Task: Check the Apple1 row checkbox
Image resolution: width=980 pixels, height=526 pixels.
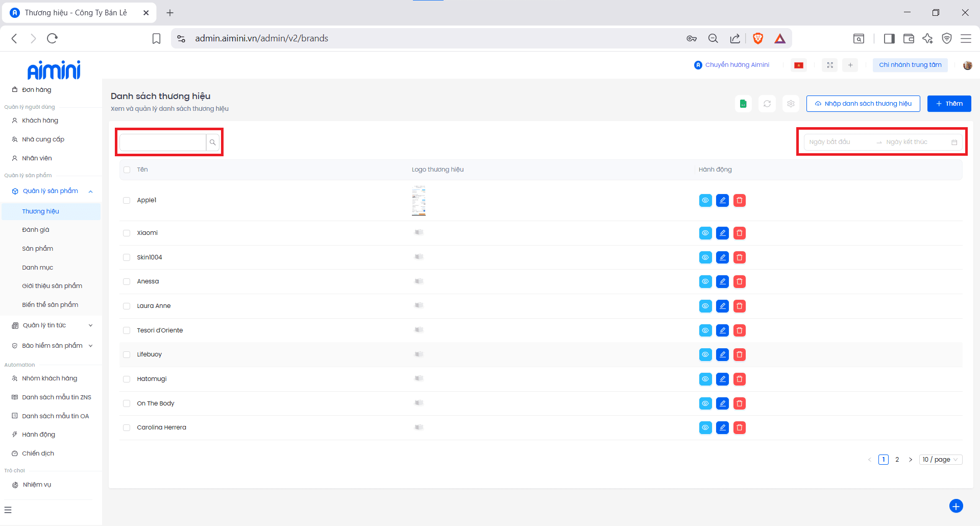Action: [127, 200]
